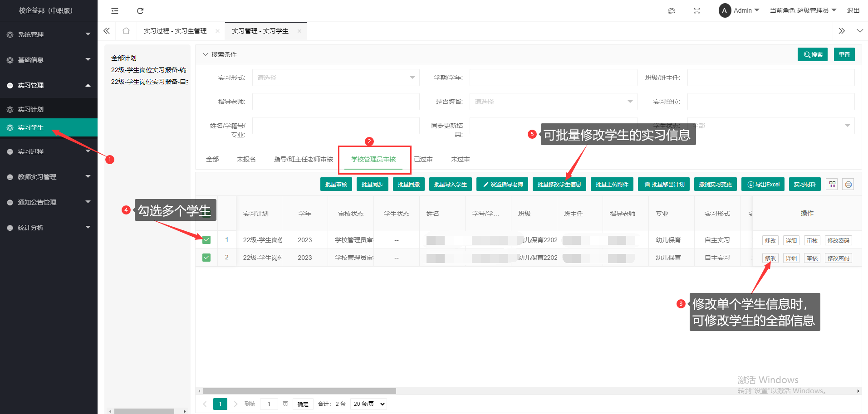The image size is (868, 414).
Task: Uncheck the first student row checkbox
Action: (x=206, y=240)
